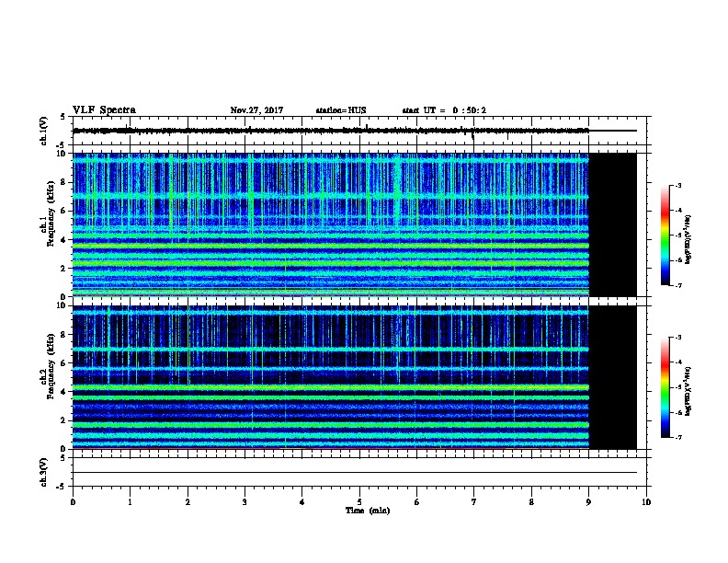Click the flat ch.3 voltage trace panel

tap(358, 472)
